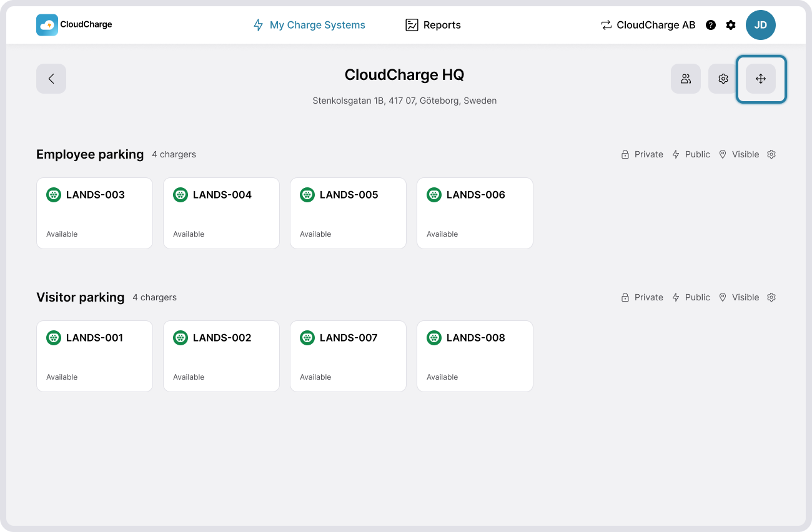
Task: Open the Reports tab
Action: click(433, 25)
